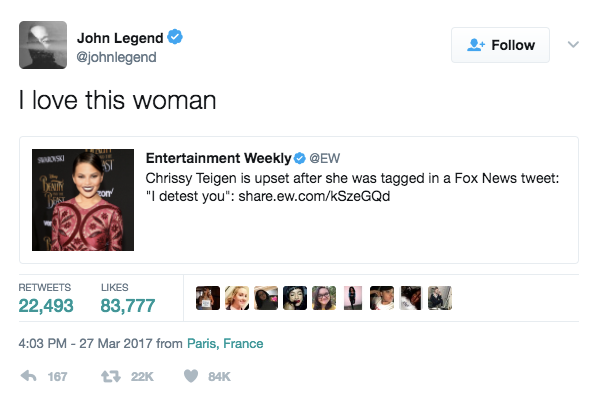The height and width of the screenshot is (395, 602).
Task: Open the @johnlegend handle link
Action: [x=116, y=57]
